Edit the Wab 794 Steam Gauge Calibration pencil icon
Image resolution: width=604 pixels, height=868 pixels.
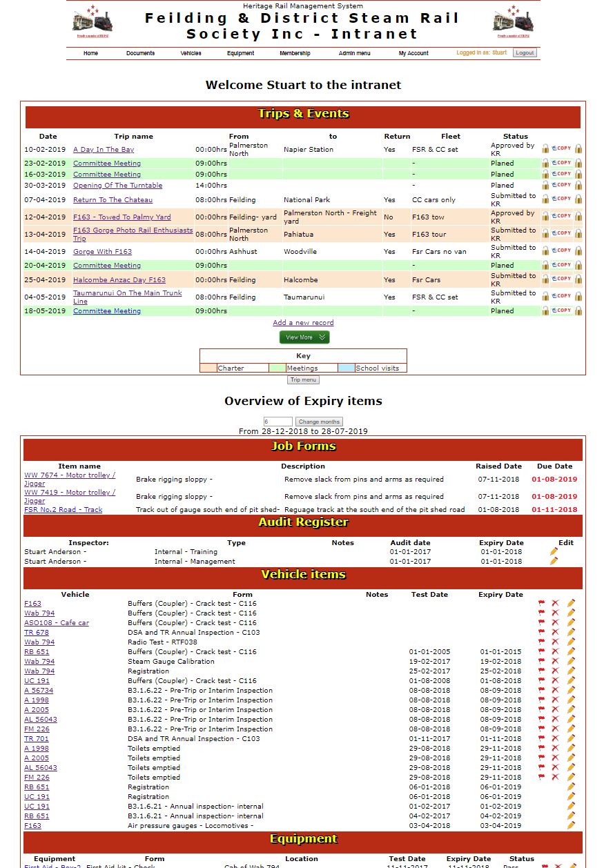571,661
